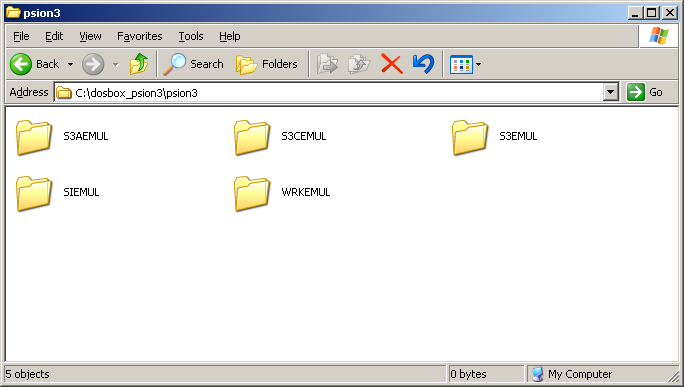Click the red Delete icon
The height and width of the screenshot is (387, 684).
391,64
